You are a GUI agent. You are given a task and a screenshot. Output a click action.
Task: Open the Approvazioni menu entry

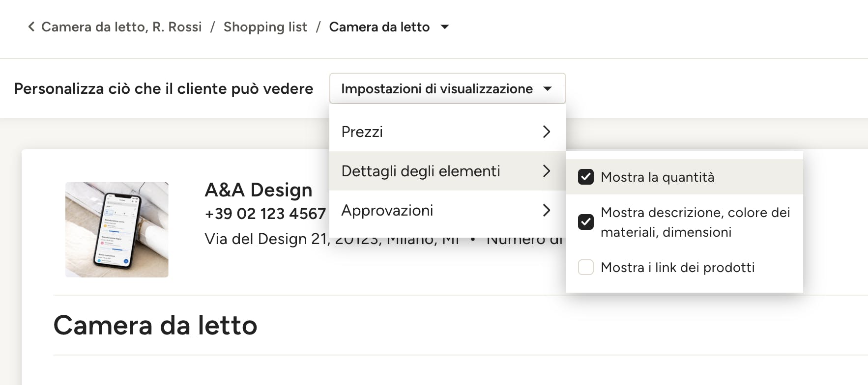point(447,210)
